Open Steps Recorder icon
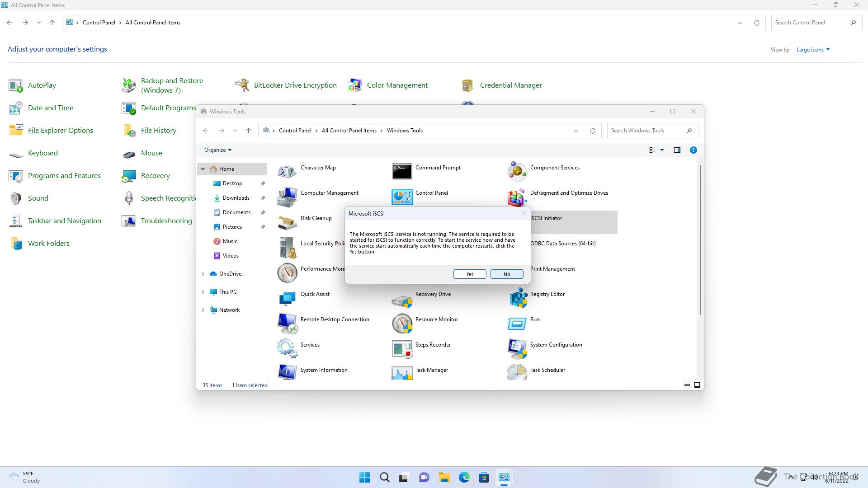 (402, 349)
